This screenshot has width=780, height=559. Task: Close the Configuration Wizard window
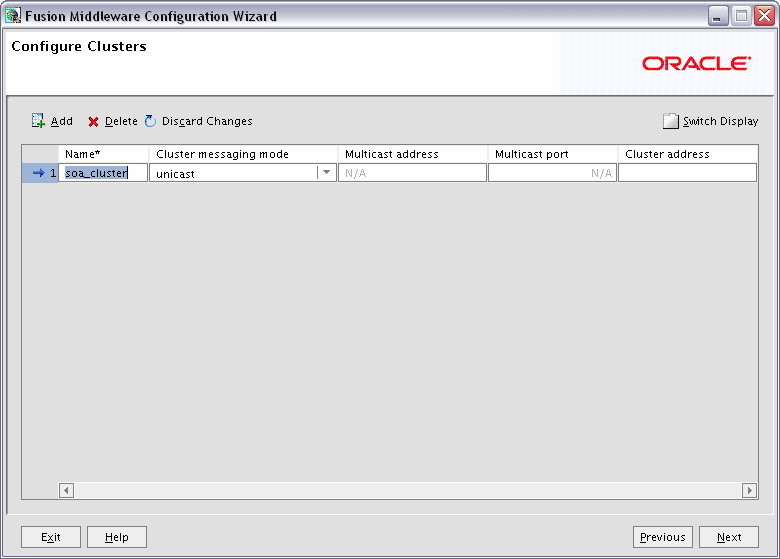tap(764, 16)
